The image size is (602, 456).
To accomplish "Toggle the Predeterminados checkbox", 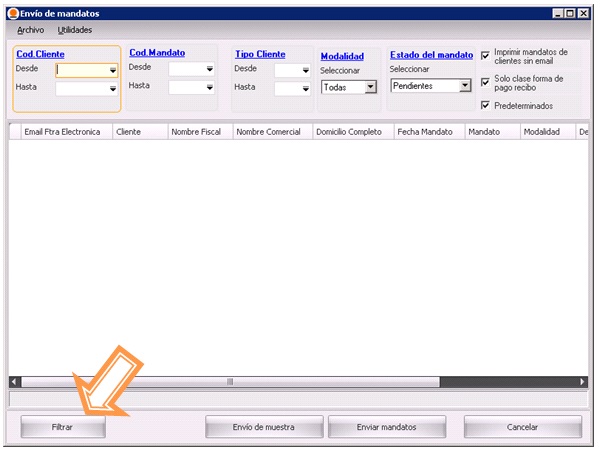I will [x=486, y=105].
